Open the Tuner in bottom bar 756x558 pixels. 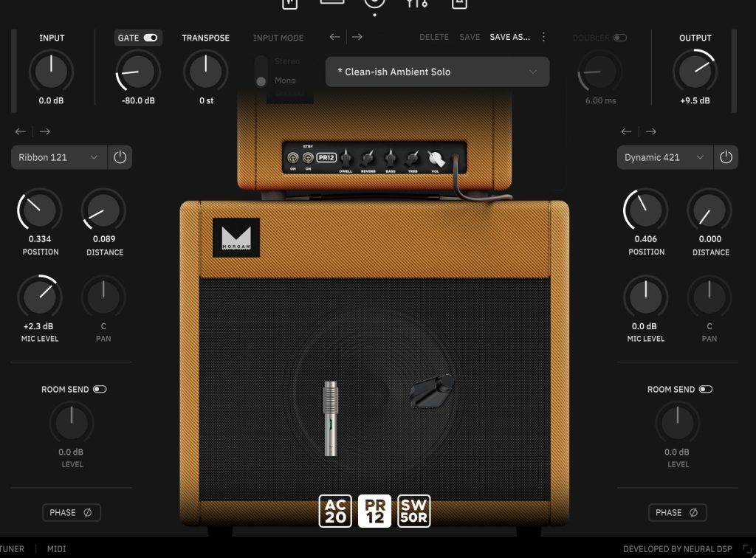(x=12, y=549)
